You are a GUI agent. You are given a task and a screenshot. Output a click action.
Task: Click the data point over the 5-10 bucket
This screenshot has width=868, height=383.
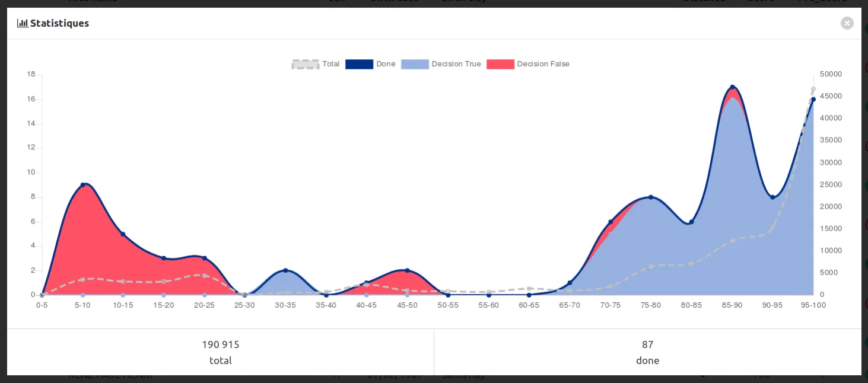[82, 184]
